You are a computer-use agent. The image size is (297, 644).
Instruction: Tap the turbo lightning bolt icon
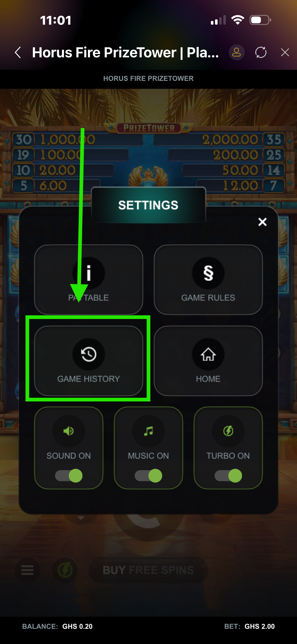click(x=228, y=431)
